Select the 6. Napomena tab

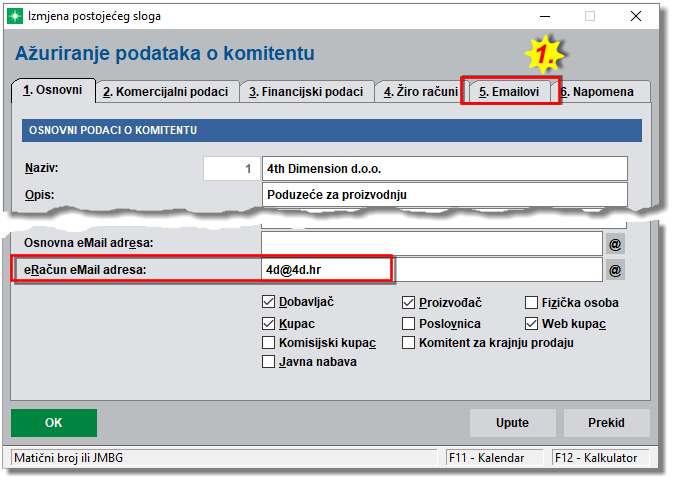point(600,92)
